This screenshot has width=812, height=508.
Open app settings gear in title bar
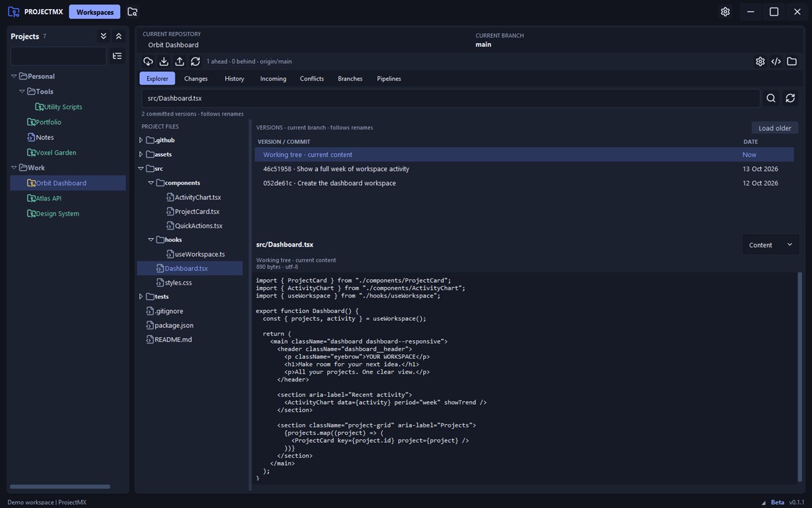tap(726, 12)
